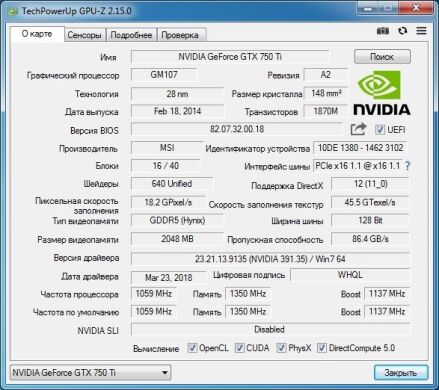
Task: Open the GPU selection dropdown at the bottom
Action: [90, 372]
